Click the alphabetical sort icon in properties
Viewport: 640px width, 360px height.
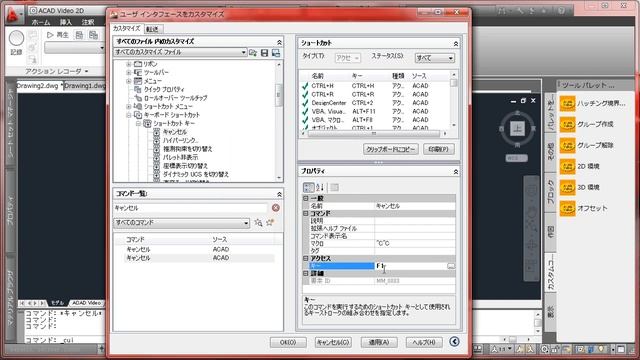pos(320,187)
